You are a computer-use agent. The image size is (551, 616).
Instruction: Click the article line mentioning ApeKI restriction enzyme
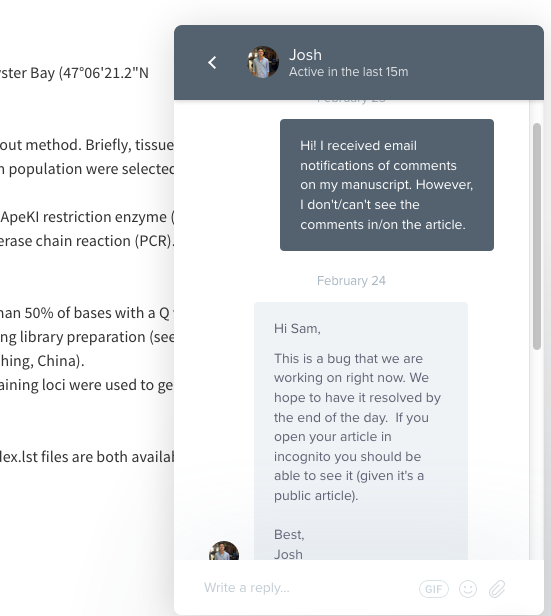(87, 217)
